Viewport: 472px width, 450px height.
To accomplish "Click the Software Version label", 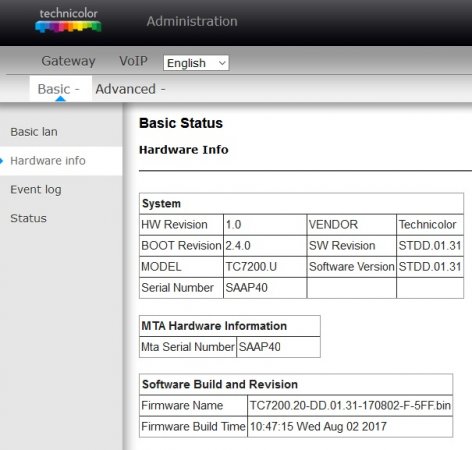I will pyautogui.click(x=352, y=267).
